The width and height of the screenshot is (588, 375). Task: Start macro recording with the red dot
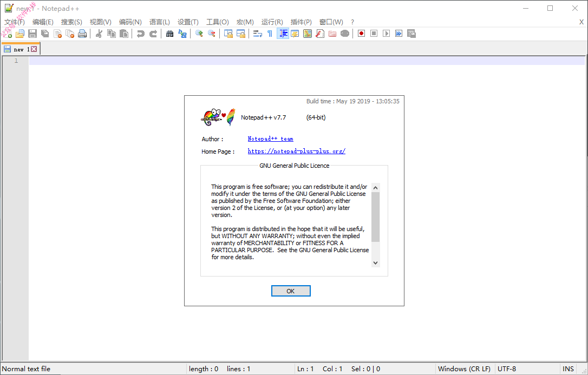click(362, 34)
